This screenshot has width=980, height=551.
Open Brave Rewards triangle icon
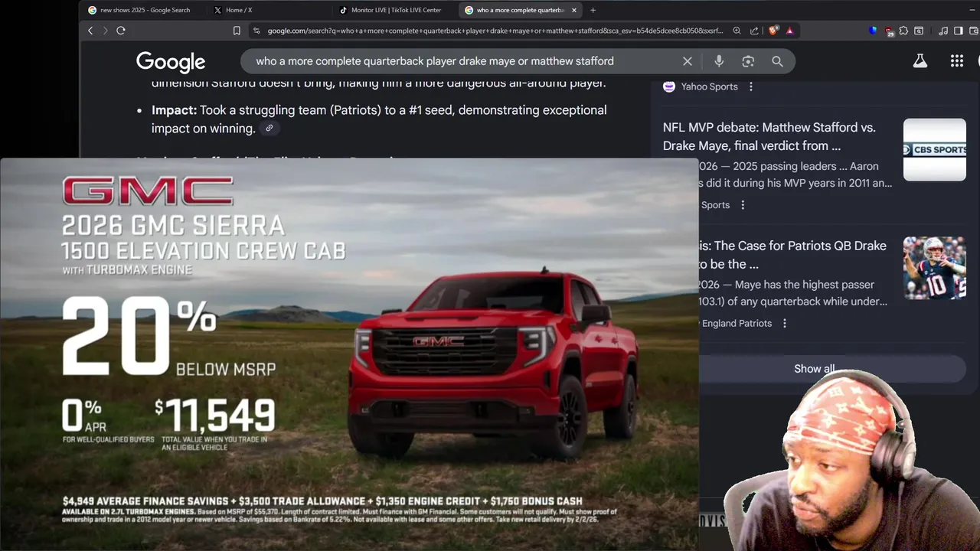[789, 31]
